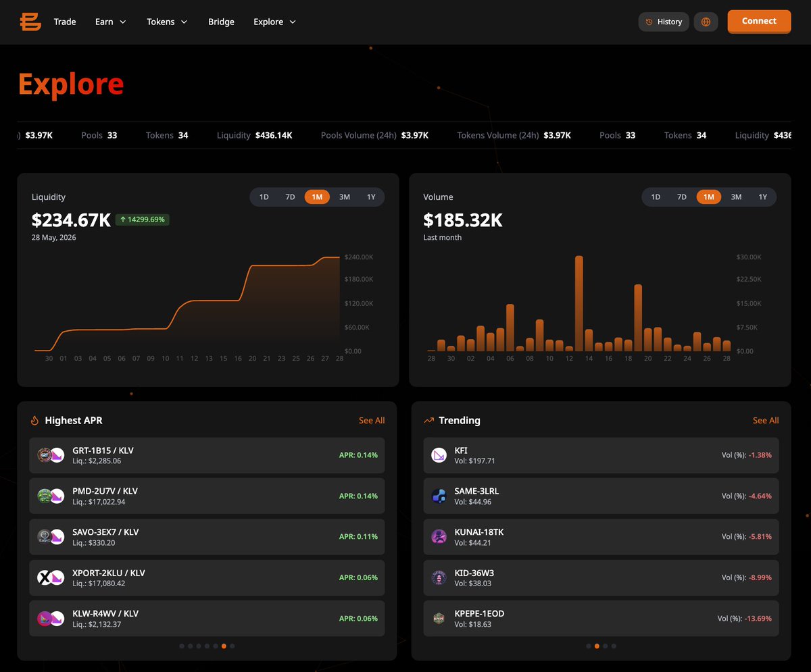Viewport: 811px width, 672px height.
Task: Click the flame icon beside Highest APR
Action: (34, 420)
